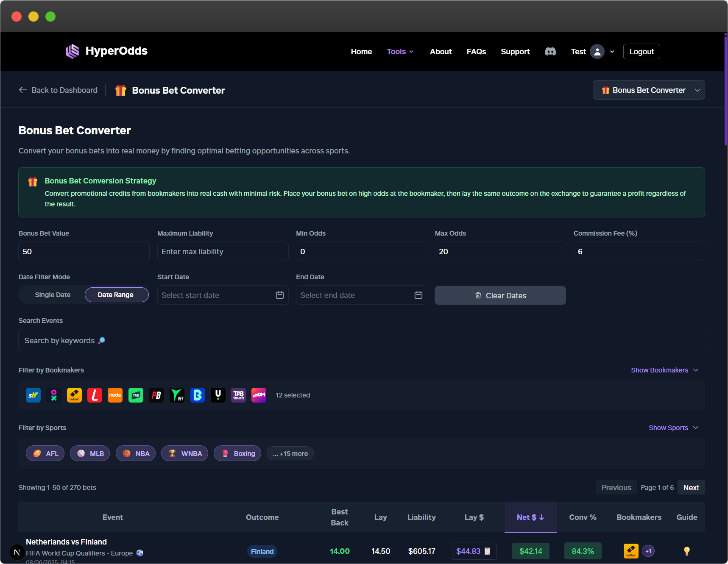728x564 pixels.
Task: Open the lightbulb guide for Netherlands vs Finland
Action: point(687,551)
